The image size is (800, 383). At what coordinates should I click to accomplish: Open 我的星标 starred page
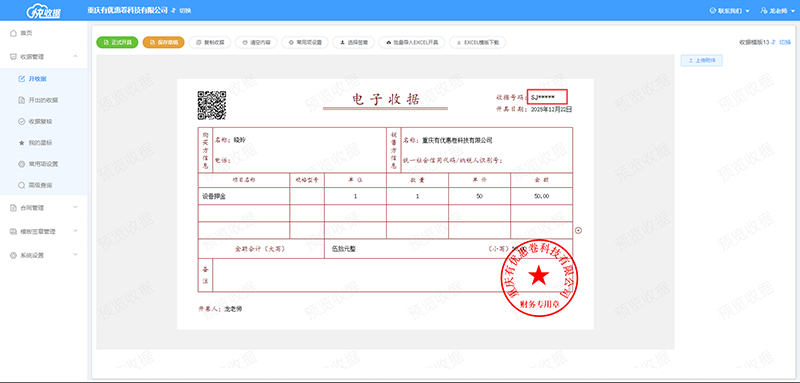43,143
